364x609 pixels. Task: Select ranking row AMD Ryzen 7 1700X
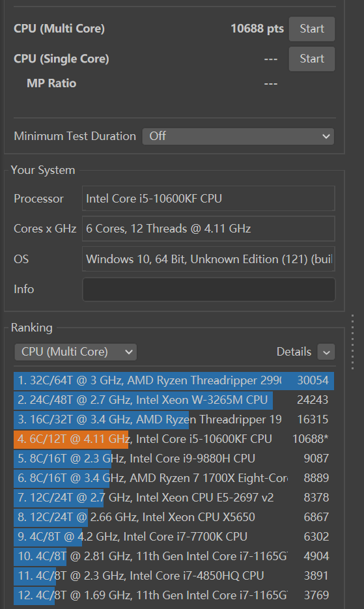[x=174, y=478]
